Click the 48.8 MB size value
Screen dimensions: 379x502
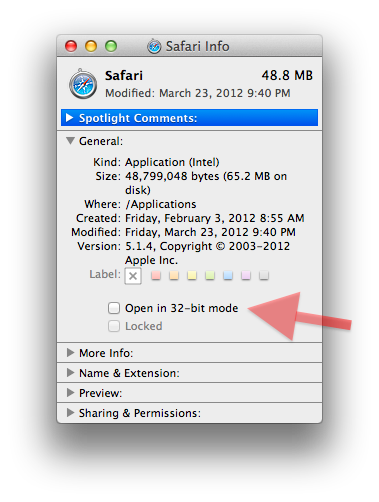(287, 75)
